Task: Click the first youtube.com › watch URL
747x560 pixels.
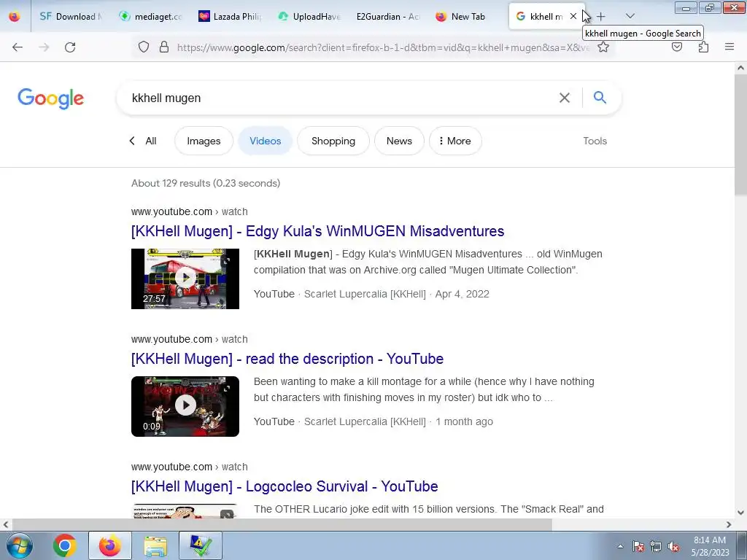Action: point(190,211)
